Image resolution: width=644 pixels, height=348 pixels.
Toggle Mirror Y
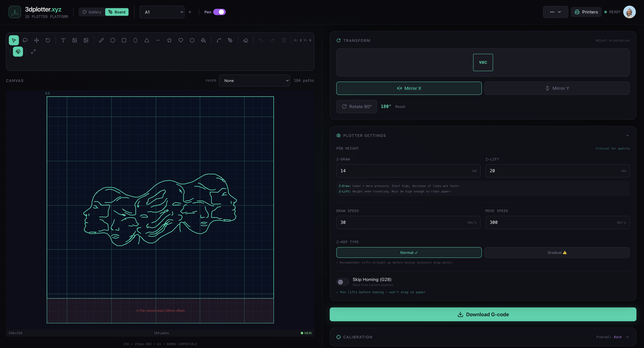(x=557, y=88)
